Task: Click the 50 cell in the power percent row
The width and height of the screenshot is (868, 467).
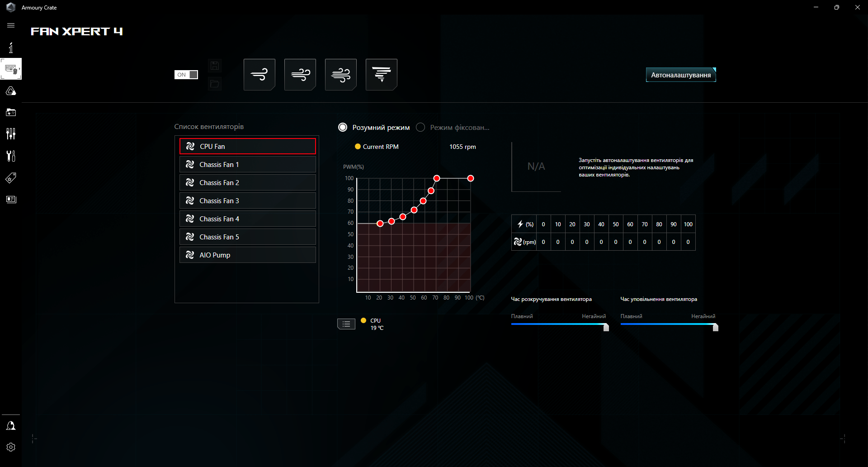Action: [616, 224]
